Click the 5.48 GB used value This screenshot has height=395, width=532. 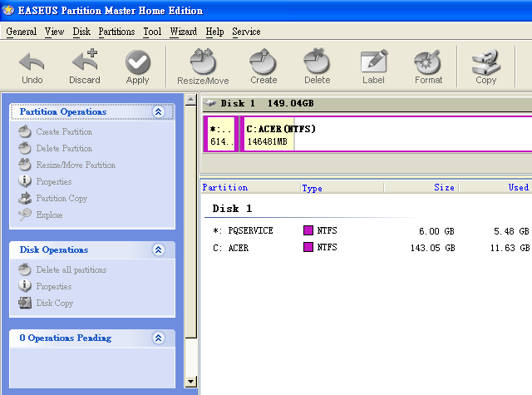[x=511, y=231]
